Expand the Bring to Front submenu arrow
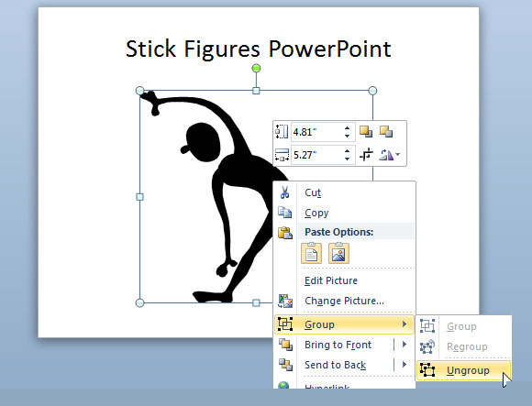 coord(405,345)
